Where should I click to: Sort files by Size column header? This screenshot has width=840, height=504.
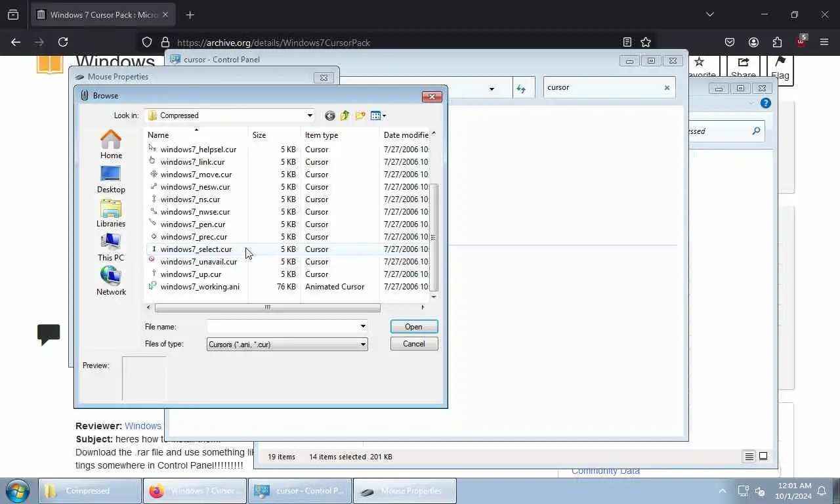pos(274,135)
